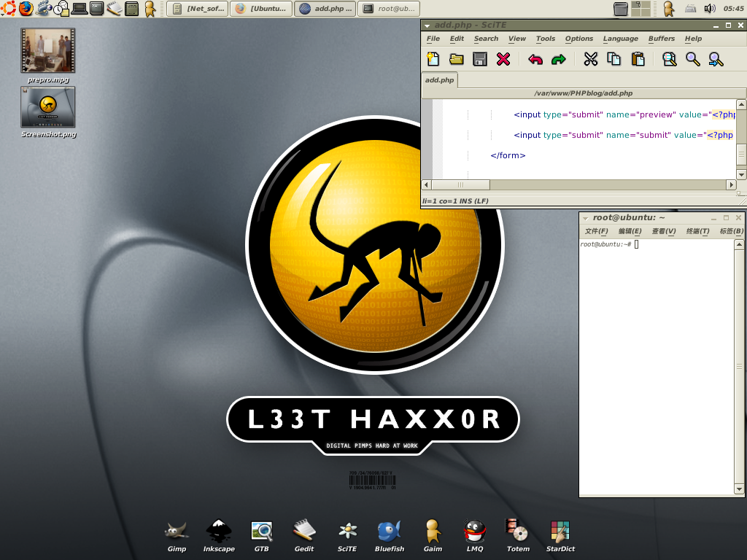Image resolution: width=747 pixels, height=560 pixels.
Task: Cut selection using the scissors icon
Action: pos(591,59)
